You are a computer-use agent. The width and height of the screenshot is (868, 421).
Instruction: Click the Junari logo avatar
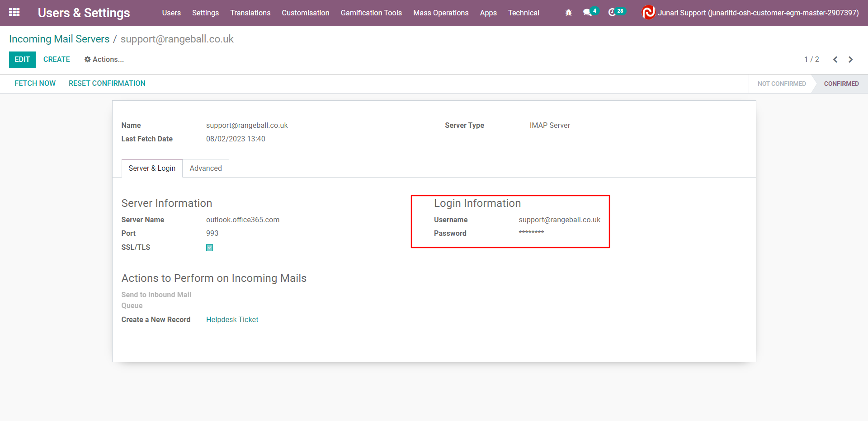point(648,13)
